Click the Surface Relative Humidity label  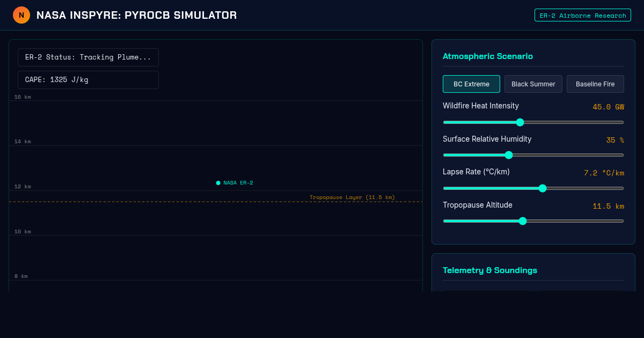(487, 139)
